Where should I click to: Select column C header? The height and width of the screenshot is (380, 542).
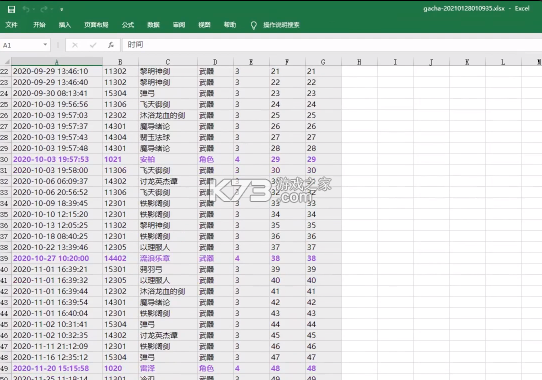[168, 62]
